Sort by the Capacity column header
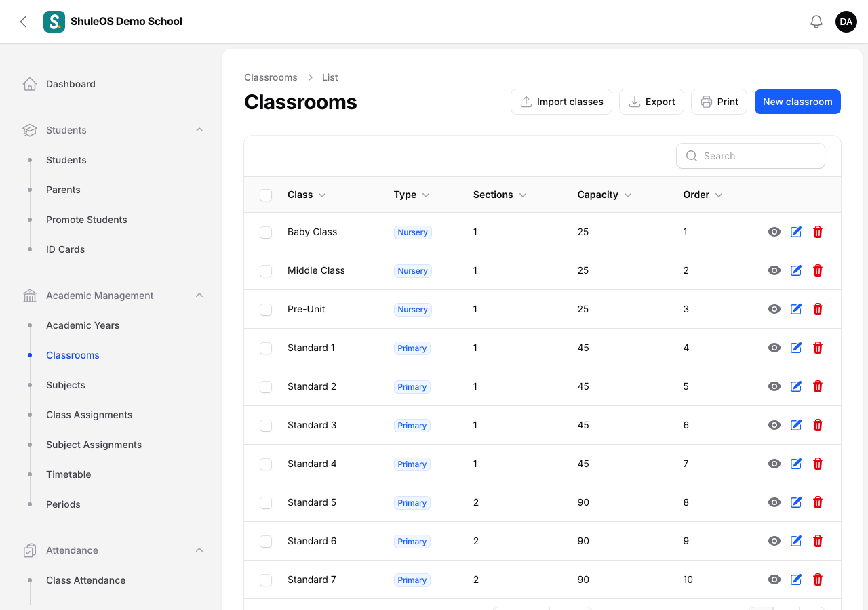Screen dimensions: 868x610 [604, 195]
